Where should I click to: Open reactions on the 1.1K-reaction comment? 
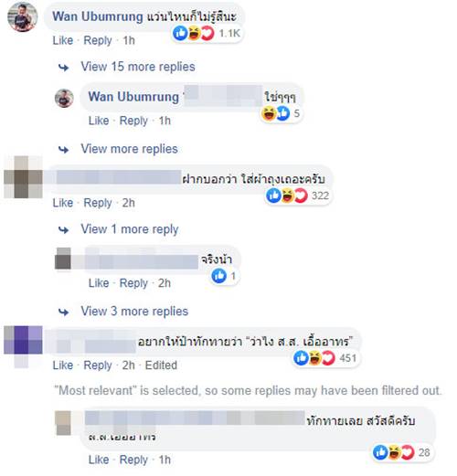pyautogui.click(x=207, y=33)
